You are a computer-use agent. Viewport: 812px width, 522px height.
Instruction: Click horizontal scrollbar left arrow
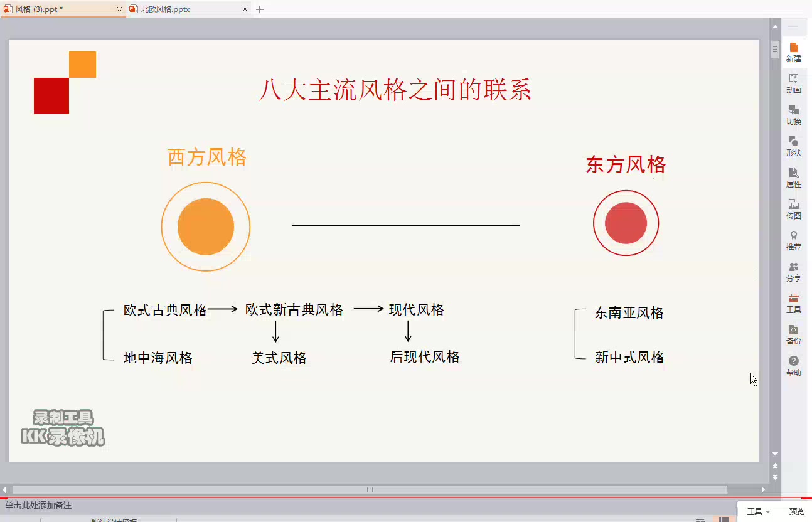click(4, 489)
